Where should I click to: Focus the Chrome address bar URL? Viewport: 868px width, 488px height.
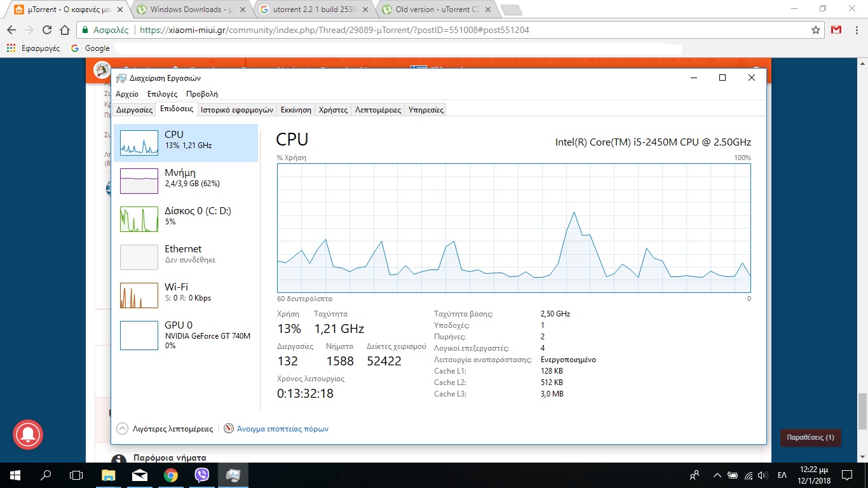point(334,30)
